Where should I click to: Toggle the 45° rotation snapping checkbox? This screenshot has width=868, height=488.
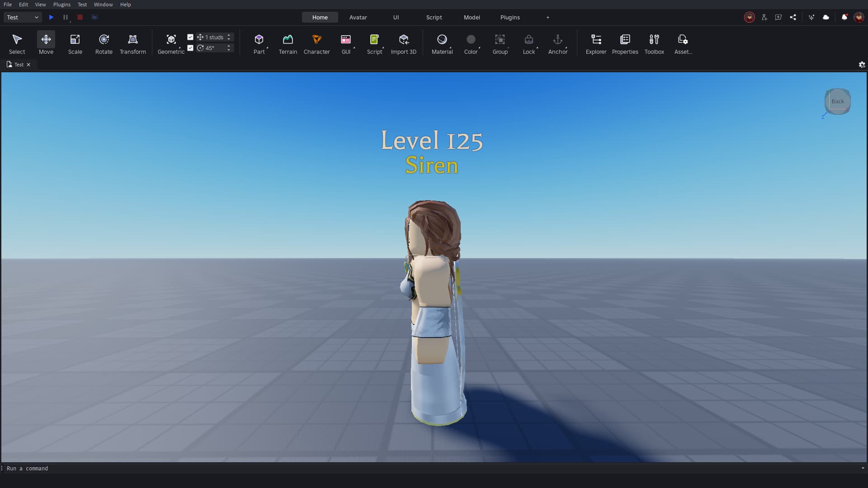[x=190, y=48]
